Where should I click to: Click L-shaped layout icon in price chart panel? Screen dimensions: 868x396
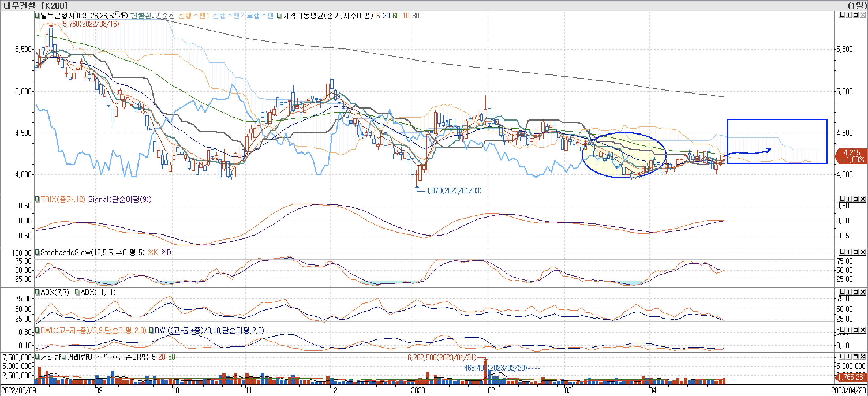point(842,15)
